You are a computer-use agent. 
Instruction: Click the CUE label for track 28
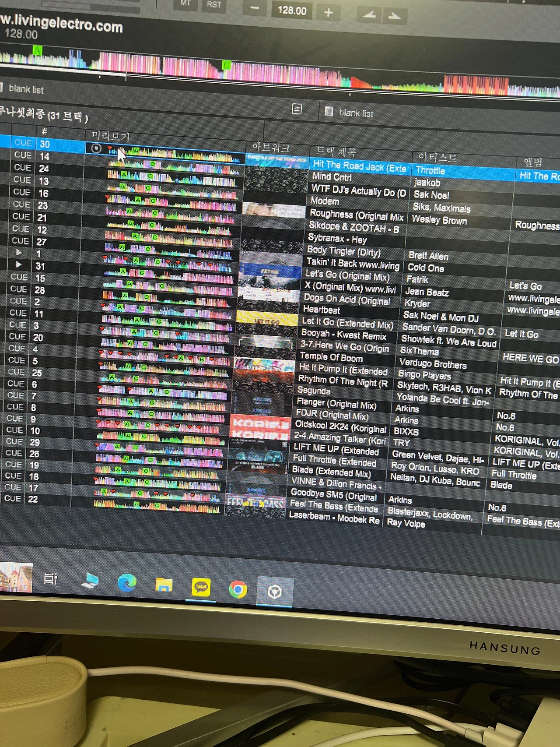click(x=18, y=289)
